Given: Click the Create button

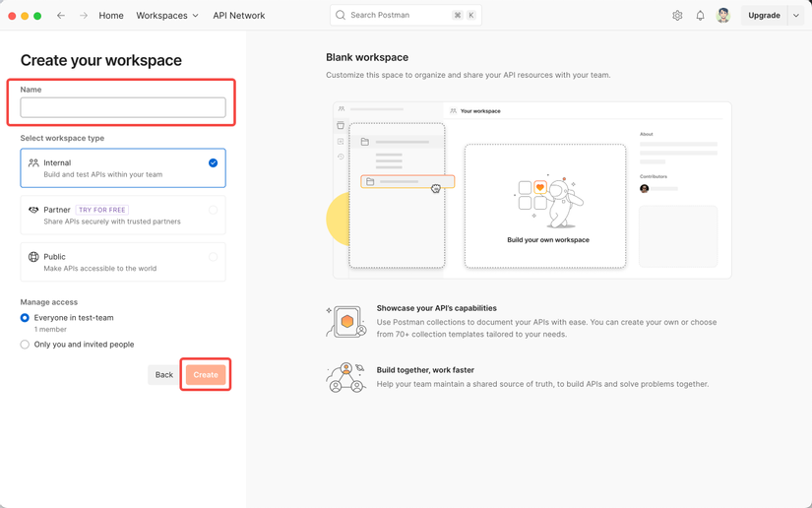Looking at the screenshot, I should pyautogui.click(x=206, y=375).
